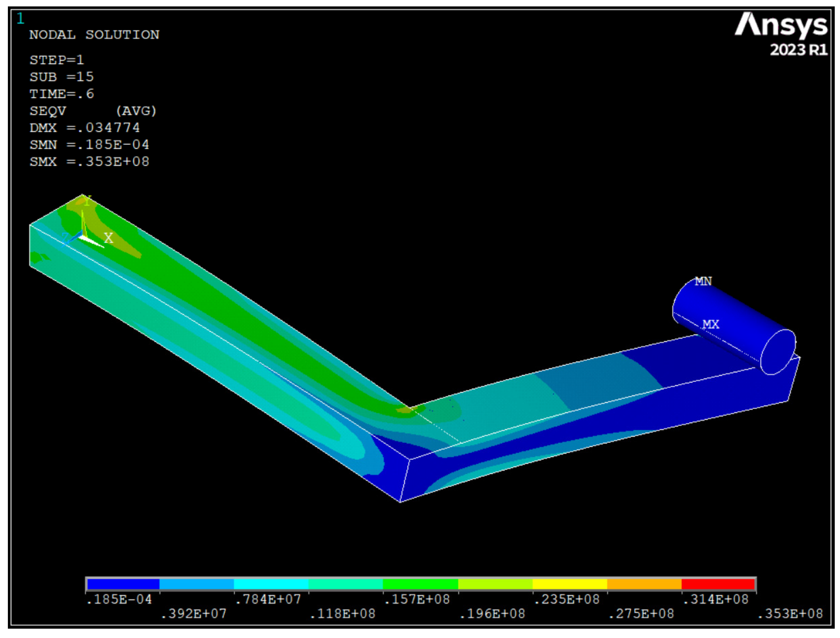Click the X axis label on triad

point(108,238)
